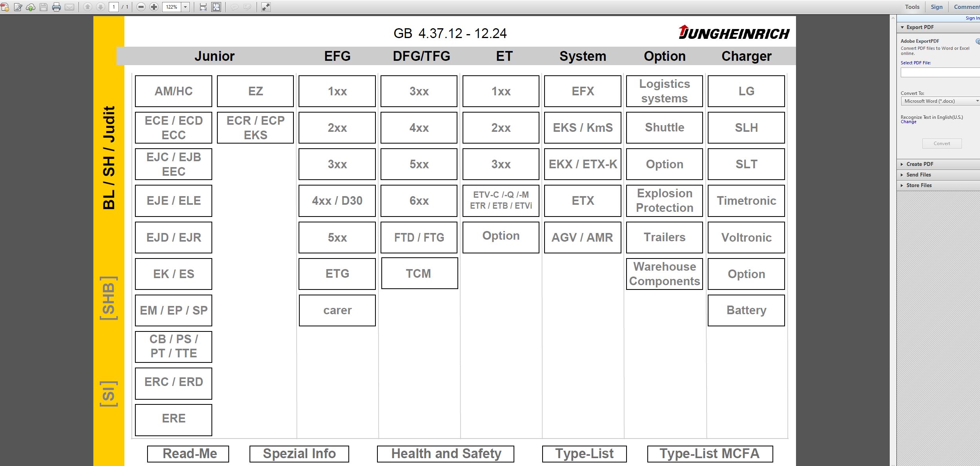Viewport: 980px width, 466px height.
Task: Select the EM / EP / SP box
Action: (x=173, y=310)
